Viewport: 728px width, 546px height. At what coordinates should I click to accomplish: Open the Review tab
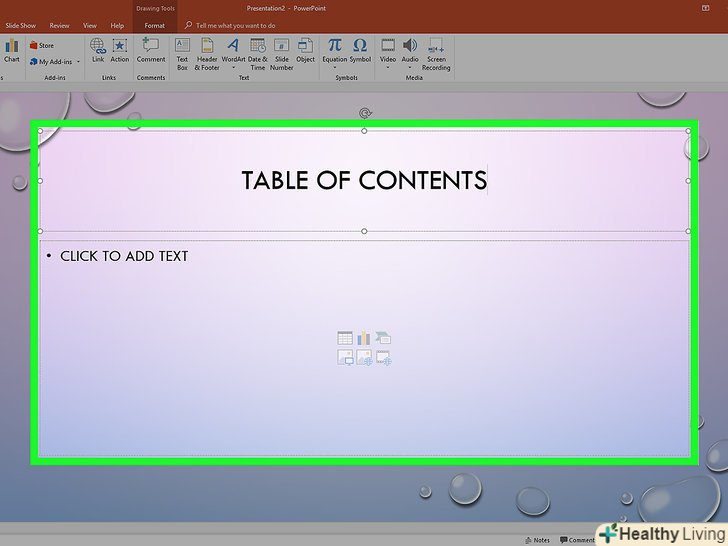59,26
